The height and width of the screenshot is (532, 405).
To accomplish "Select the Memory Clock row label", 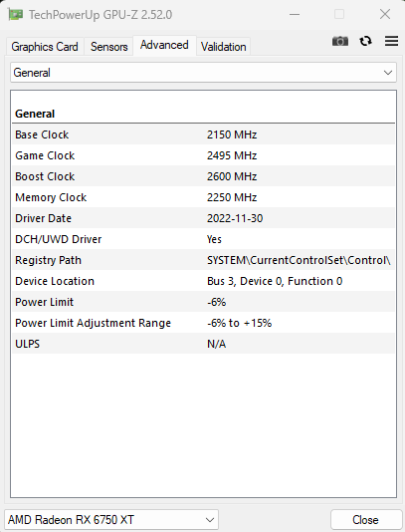I will click(51, 197).
